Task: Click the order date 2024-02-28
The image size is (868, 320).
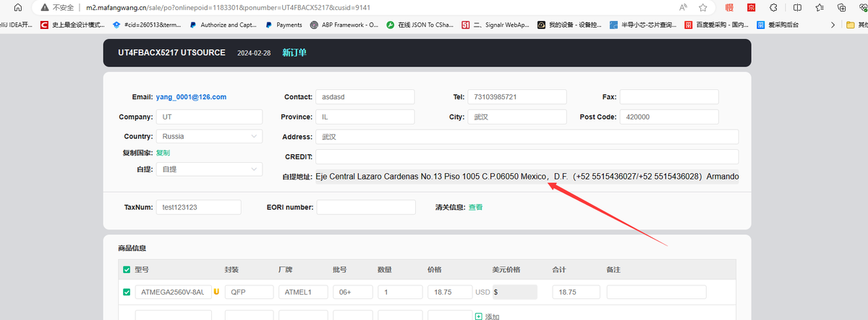Action: tap(254, 54)
